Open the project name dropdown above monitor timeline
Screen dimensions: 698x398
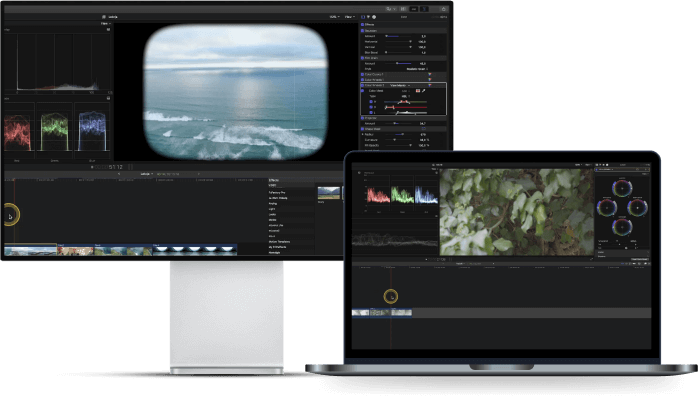146,174
